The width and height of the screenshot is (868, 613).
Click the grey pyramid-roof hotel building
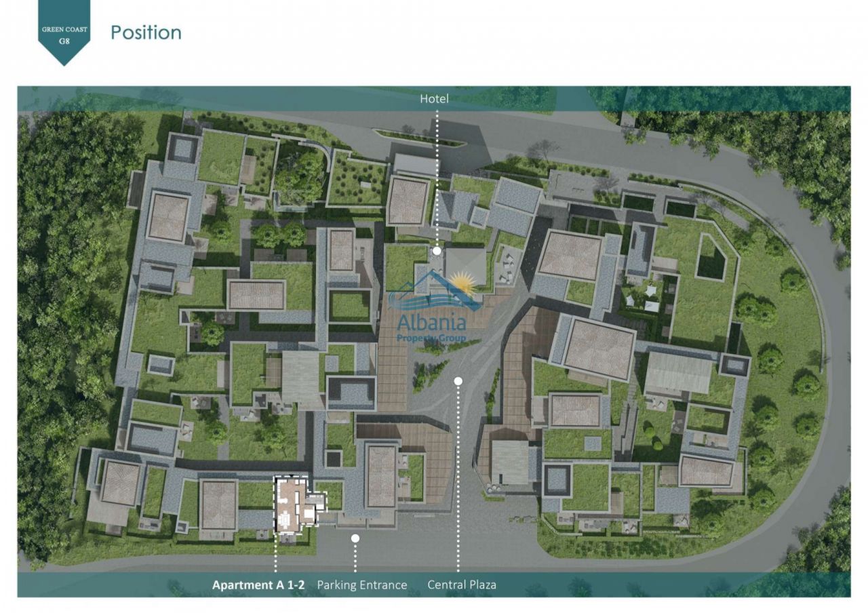(x=465, y=266)
